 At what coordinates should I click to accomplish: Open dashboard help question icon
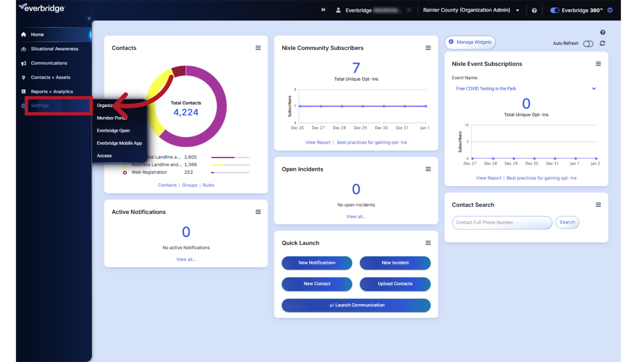pyautogui.click(x=603, y=33)
